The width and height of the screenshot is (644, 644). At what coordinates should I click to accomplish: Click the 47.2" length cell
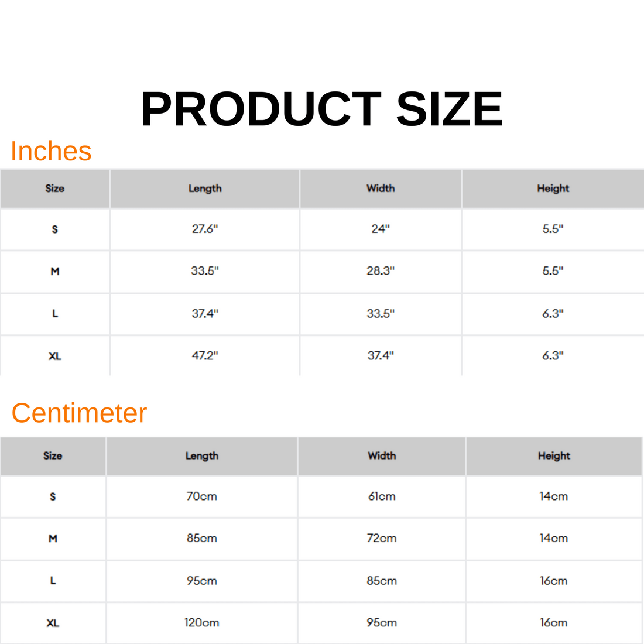[205, 355]
